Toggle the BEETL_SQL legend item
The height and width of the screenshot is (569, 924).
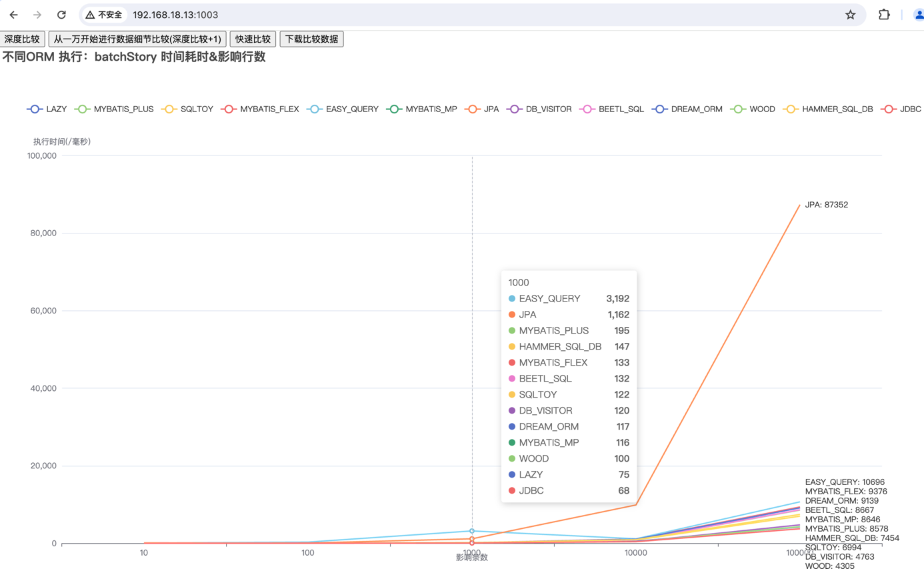pos(611,109)
